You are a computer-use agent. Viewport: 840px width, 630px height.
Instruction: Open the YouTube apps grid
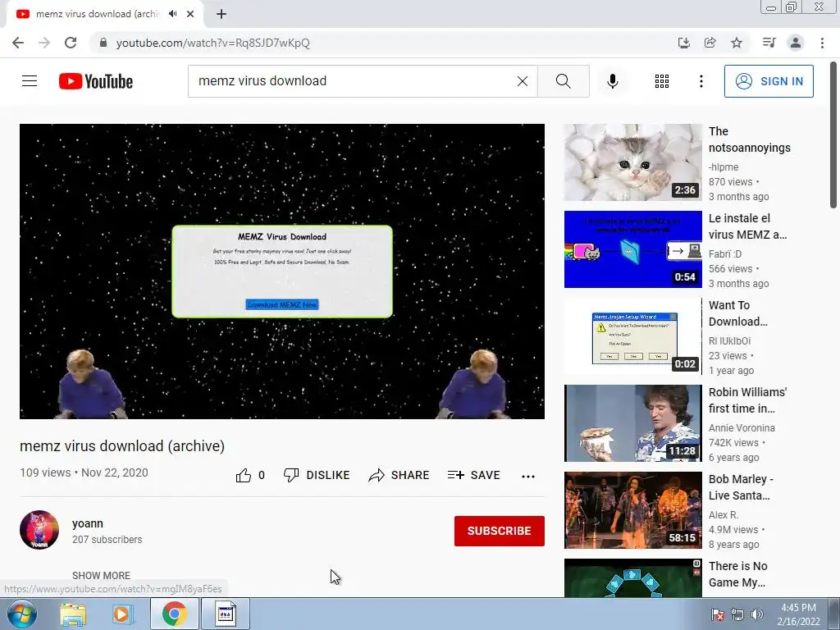(x=662, y=81)
